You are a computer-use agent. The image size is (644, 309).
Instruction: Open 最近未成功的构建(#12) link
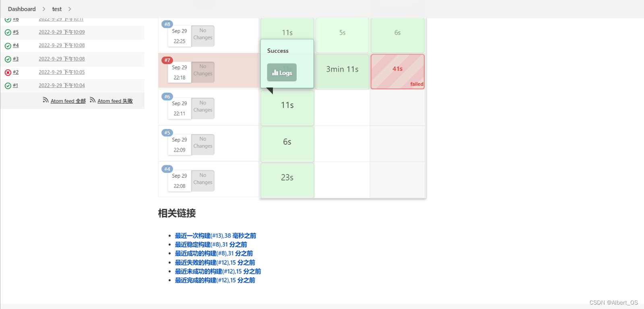218,272
